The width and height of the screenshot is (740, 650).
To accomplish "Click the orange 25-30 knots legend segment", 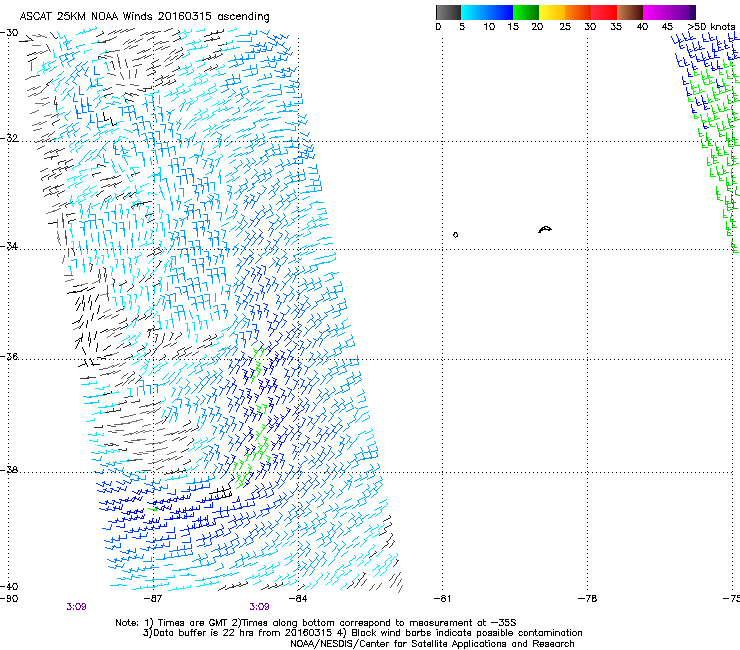I will tap(578, 12).
